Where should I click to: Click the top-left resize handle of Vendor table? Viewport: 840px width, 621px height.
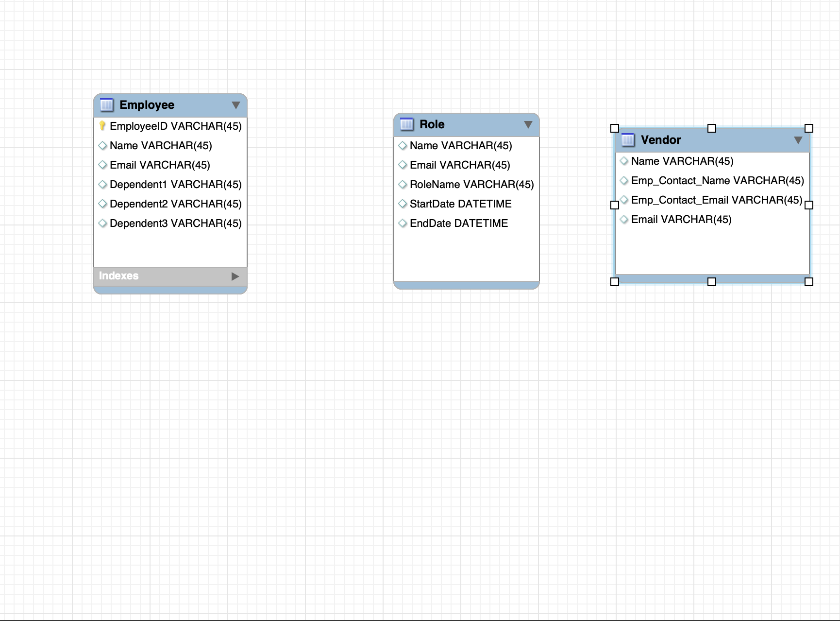(x=614, y=128)
